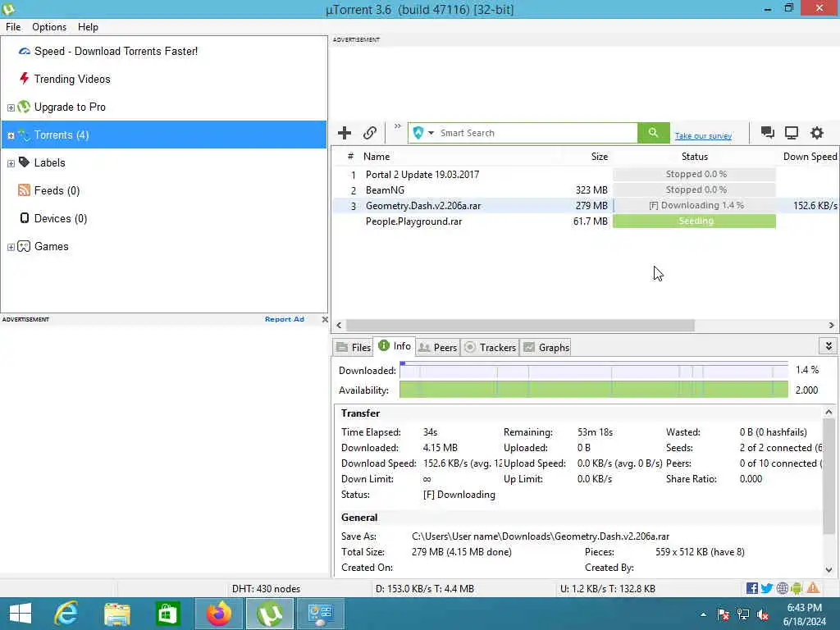Image resolution: width=840 pixels, height=630 pixels.
Task: Click torrent list horizontal scrollbar thumb
Action: 520,325
